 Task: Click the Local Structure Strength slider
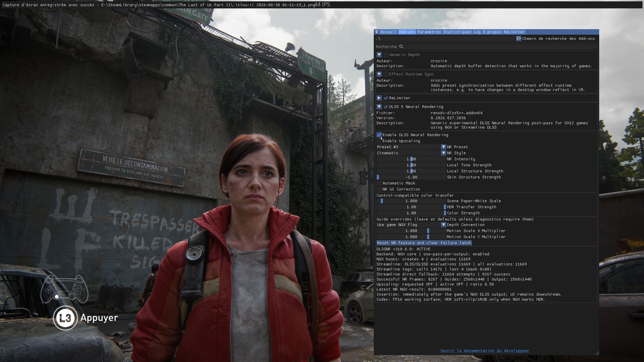411,171
